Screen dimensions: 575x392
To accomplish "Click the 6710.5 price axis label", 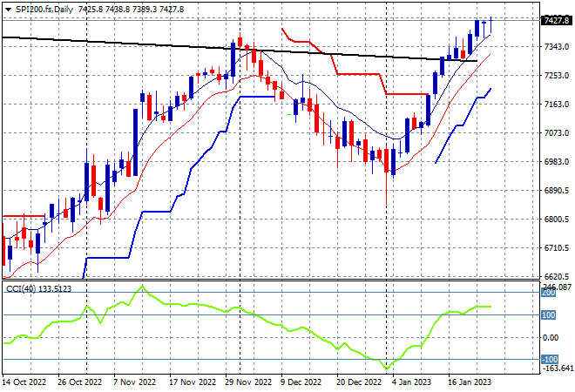I will [x=557, y=248].
